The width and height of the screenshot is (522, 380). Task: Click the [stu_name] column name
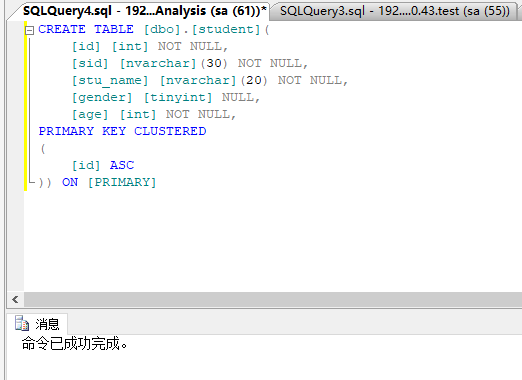coord(110,80)
